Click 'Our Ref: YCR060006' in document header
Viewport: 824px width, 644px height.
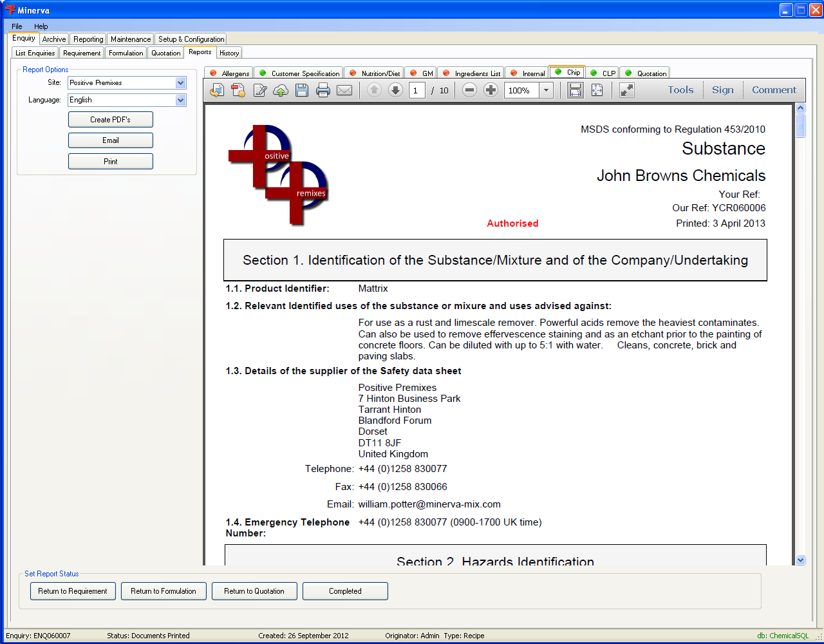coord(719,208)
